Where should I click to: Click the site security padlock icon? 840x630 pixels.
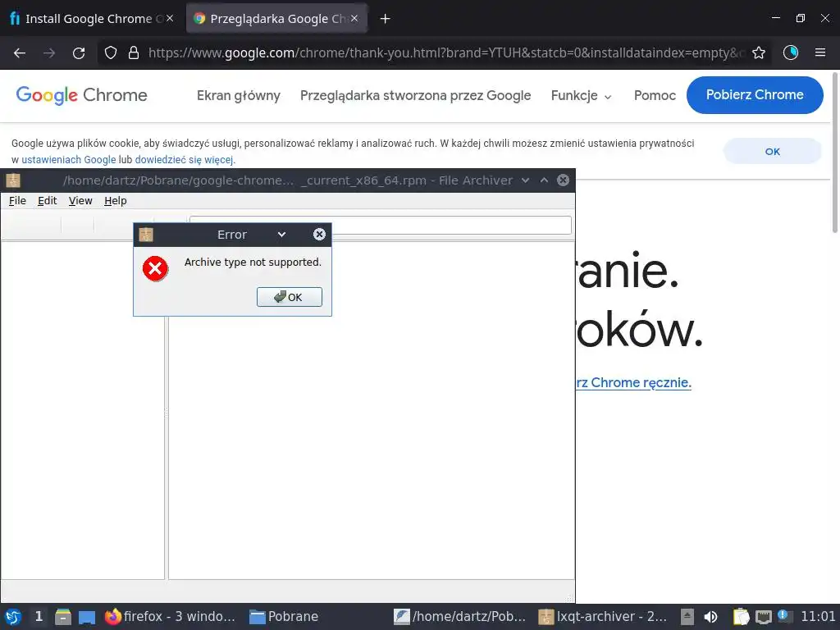tap(134, 52)
